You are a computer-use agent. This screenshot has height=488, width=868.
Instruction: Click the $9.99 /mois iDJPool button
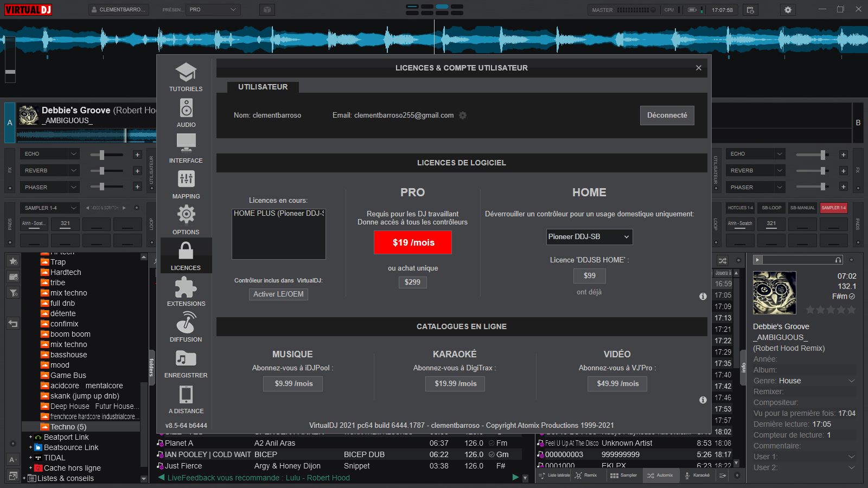click(293, 383)
